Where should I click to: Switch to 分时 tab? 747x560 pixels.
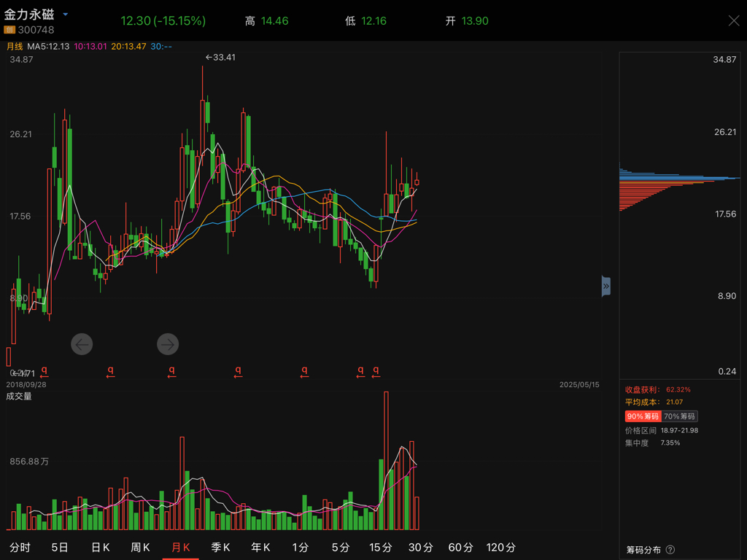20,548
